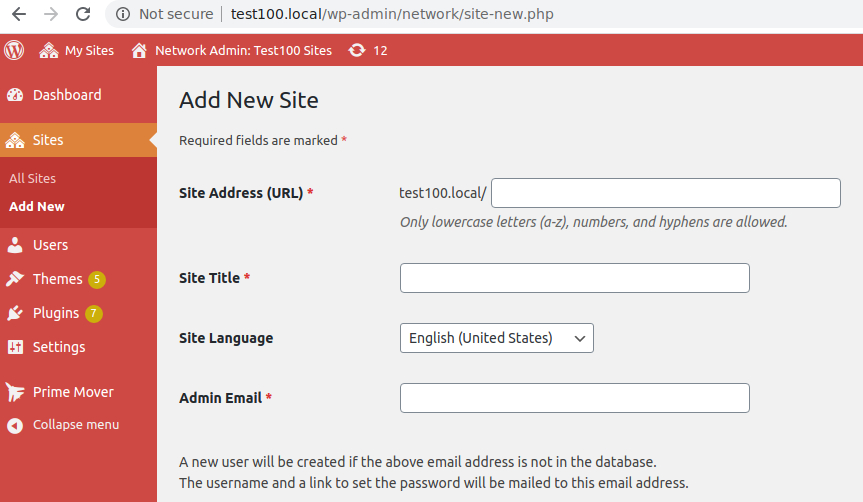
Task: Open the Prime Mover jet icon
Action: pyautogui.click(x=15, y=392)
